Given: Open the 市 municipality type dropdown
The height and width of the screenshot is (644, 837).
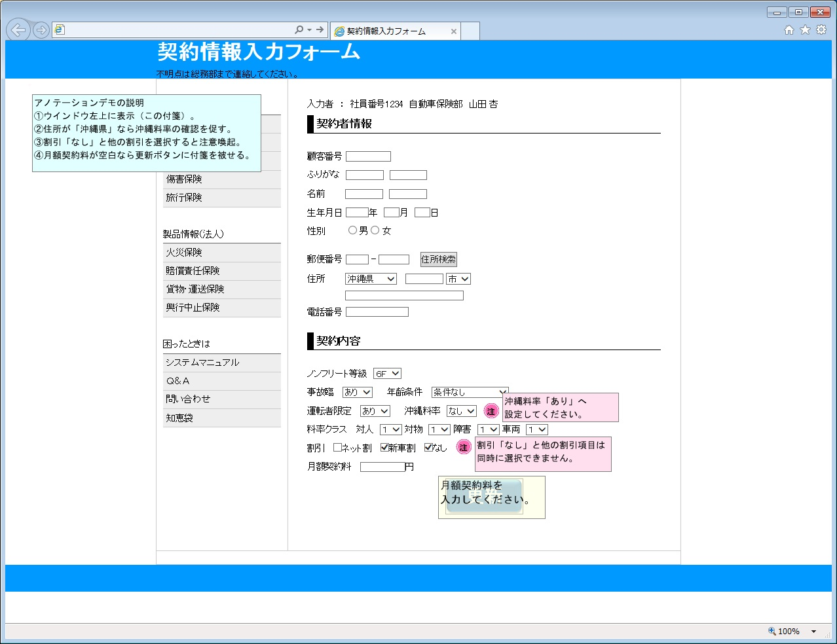Looking at the screenshot, I should pos(458,279).
